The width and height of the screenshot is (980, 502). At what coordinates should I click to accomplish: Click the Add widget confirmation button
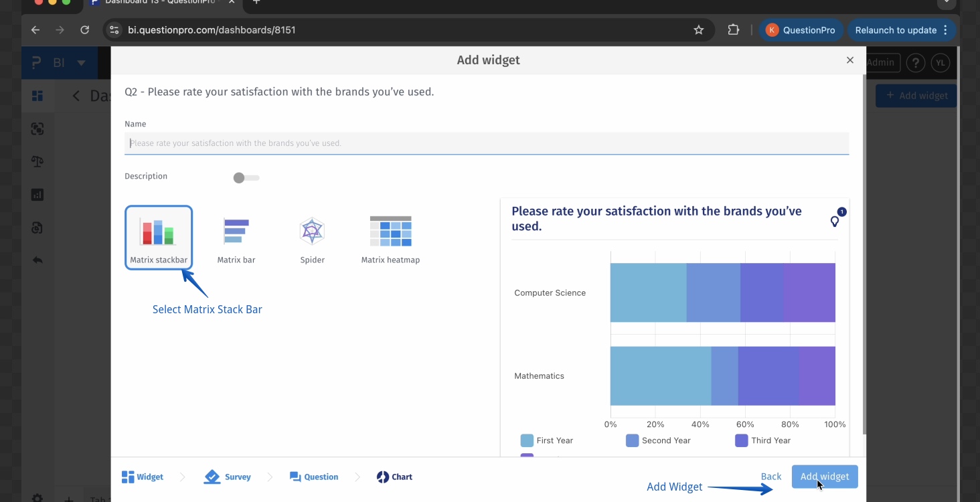[x=825, y=477]
